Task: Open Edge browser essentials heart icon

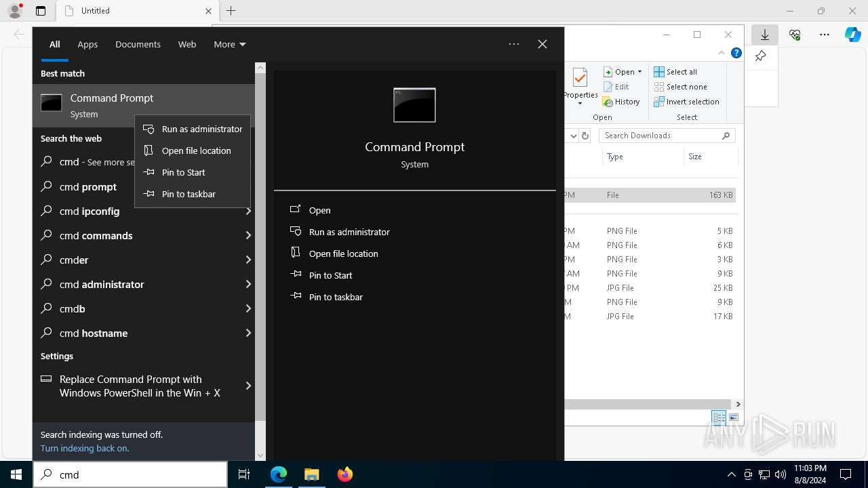Action: [795, 35]
